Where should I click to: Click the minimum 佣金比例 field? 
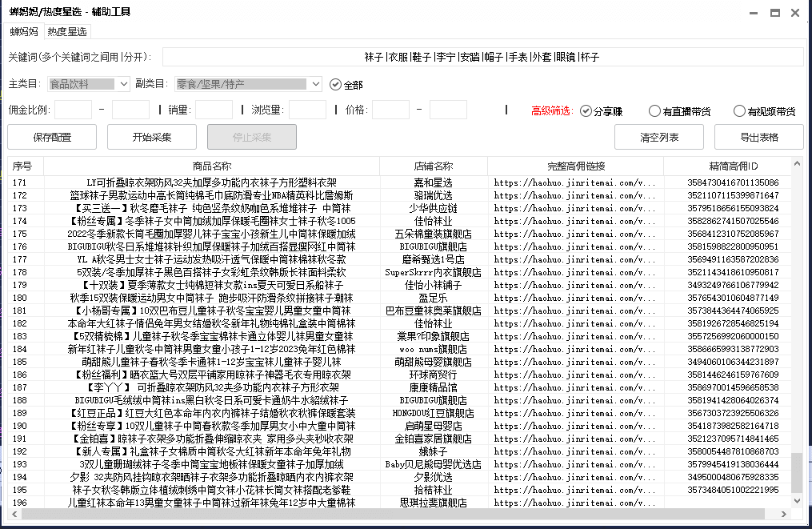tap(73, 110)
